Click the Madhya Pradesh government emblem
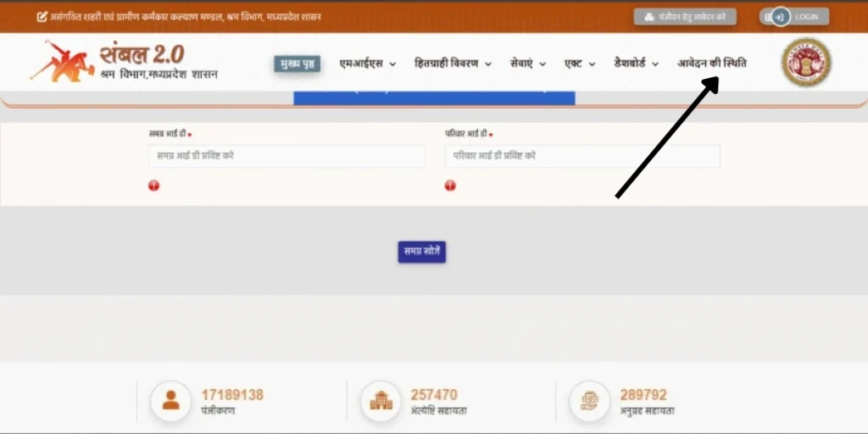The height and width of the screenshot is (434, 868). [806, 62]
